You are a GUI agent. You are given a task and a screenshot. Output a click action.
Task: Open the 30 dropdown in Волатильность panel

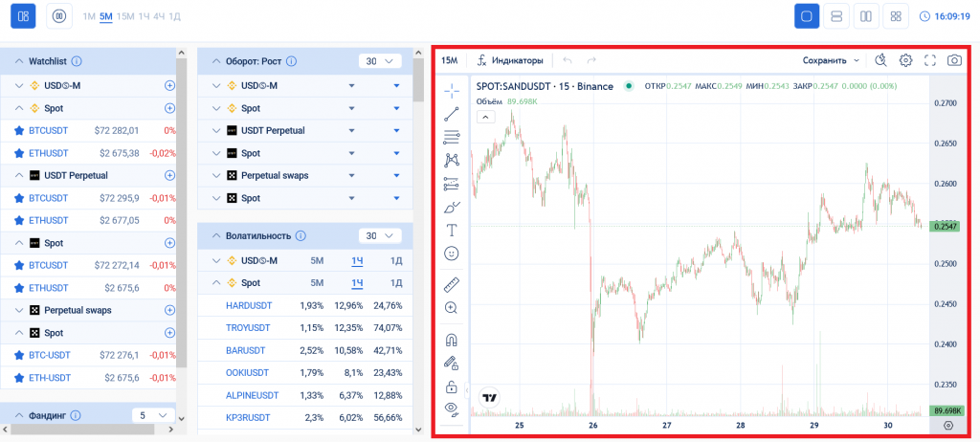[x=380, y=235]
